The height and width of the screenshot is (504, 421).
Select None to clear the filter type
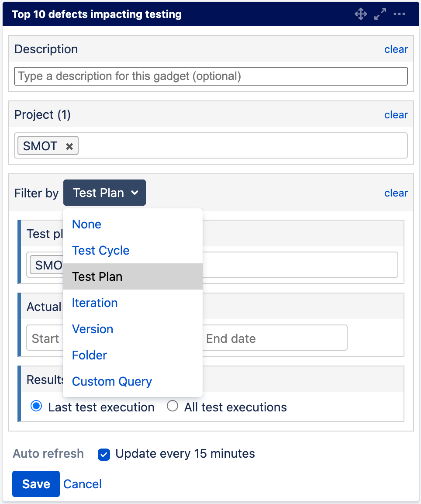[86, 224]
